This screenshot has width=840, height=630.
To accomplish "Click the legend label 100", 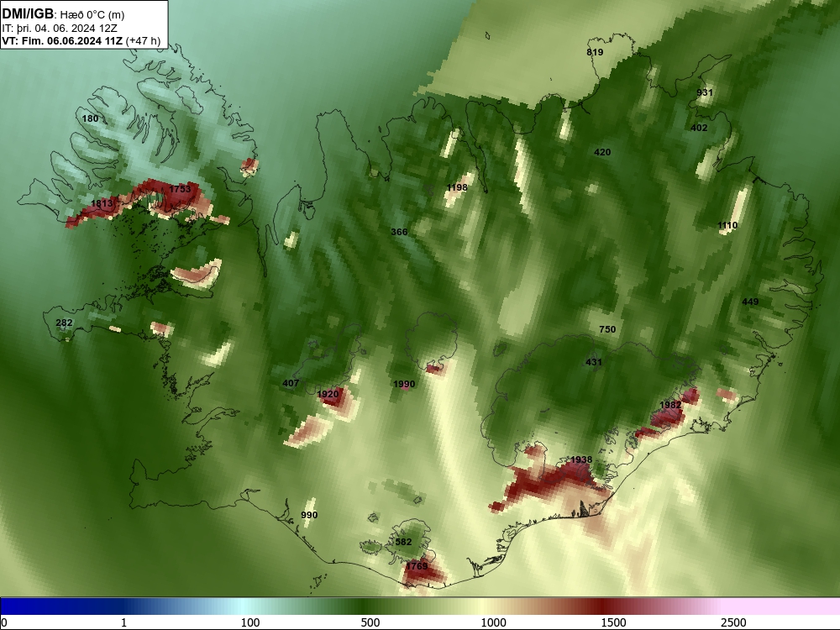I will (250, 622).
